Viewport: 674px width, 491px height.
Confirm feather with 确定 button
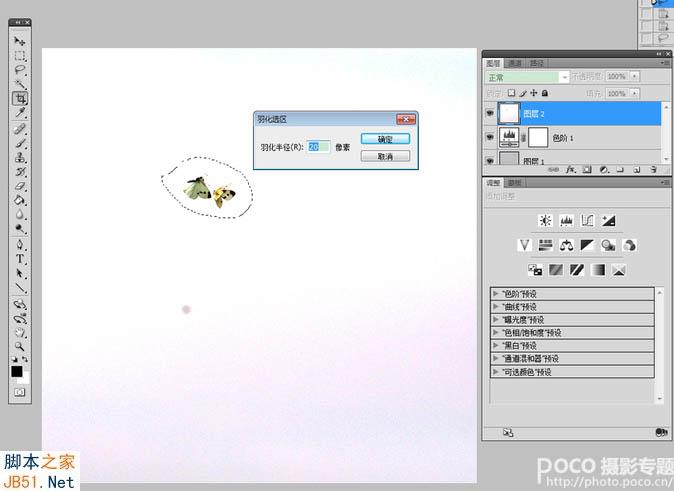point(385,139)
